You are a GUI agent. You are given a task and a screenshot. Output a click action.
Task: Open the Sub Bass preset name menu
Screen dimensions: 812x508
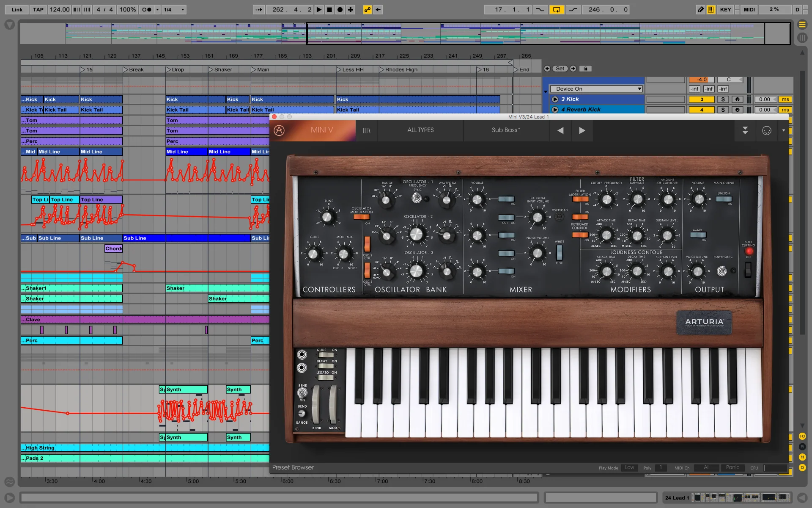[506, 130]
